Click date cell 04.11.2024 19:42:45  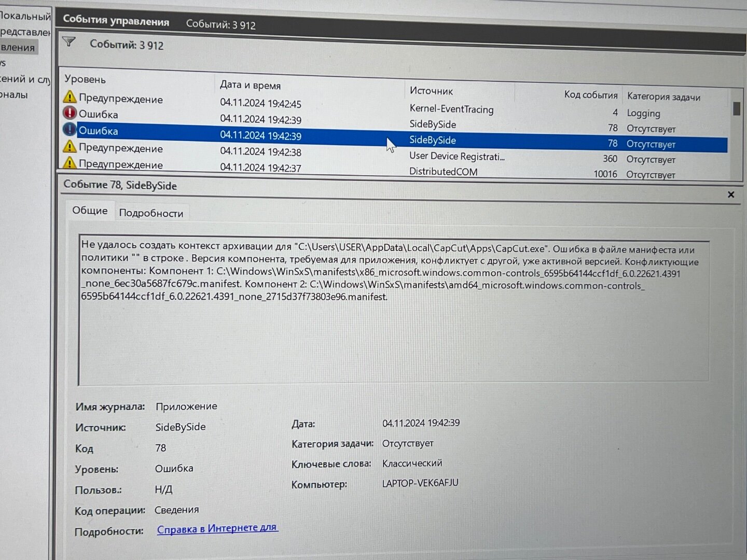point(260,103)
